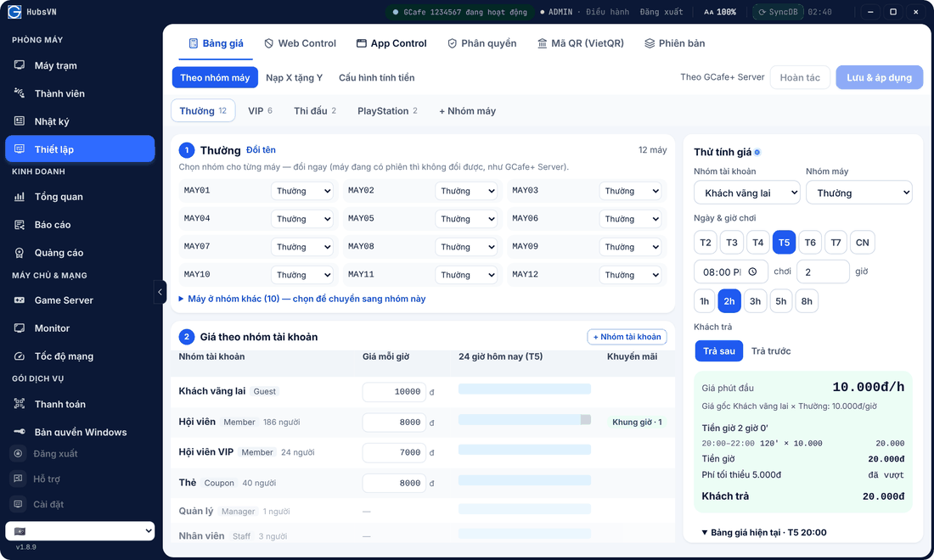Click the Khách vãng lai 24-hour price bar
The height and width of the screenshot is (560, 934).
(524, 389)
